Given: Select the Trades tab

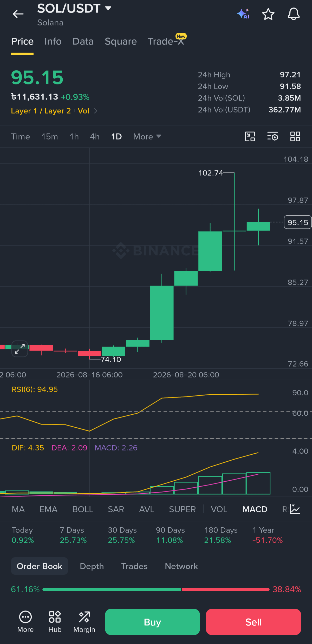Looking at the screenshot, I should pyautogui.click(x=134, y=566).
